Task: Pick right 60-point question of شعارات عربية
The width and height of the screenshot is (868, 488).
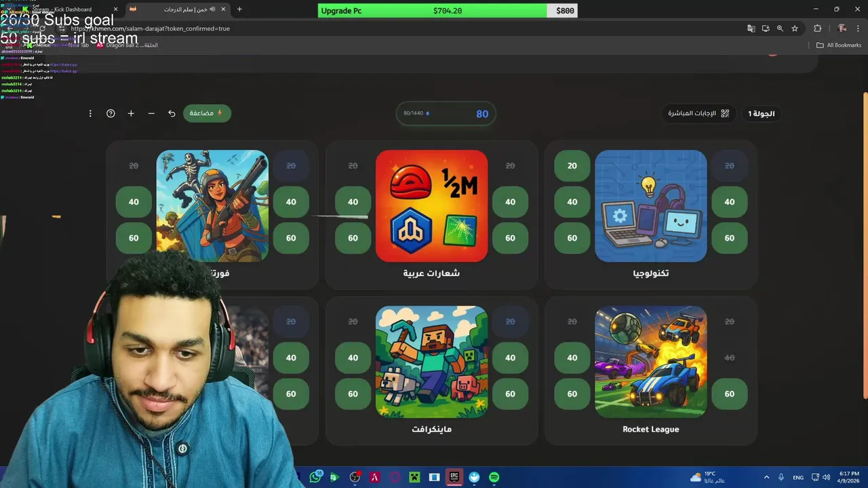Action: [510, 238]
